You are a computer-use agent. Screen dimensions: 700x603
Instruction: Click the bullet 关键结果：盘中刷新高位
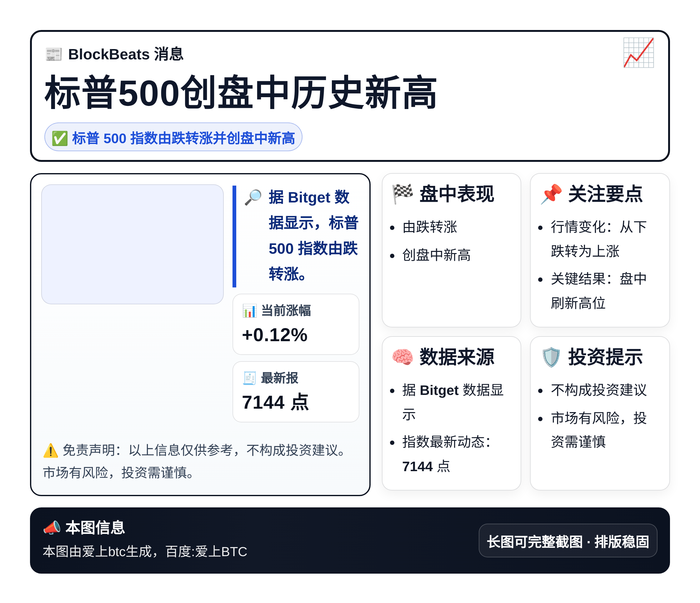point(598,291)
